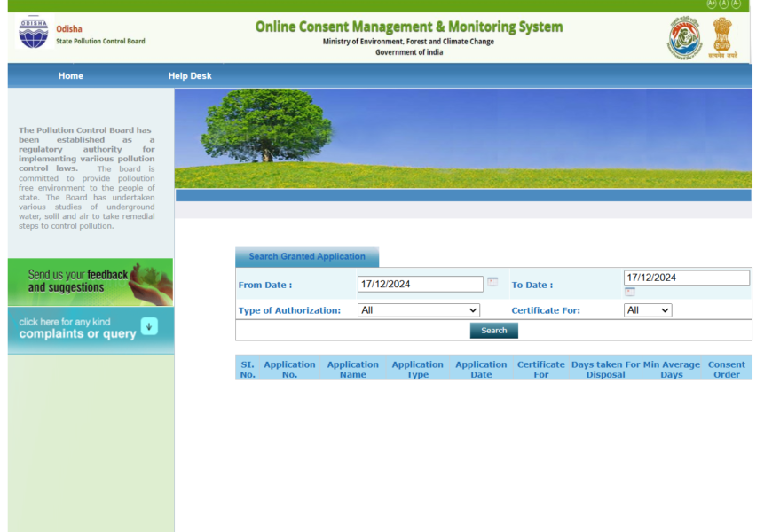Screen dimensions: 772x532
Task: Focus the From Date input field
Action: coord(421,285)
